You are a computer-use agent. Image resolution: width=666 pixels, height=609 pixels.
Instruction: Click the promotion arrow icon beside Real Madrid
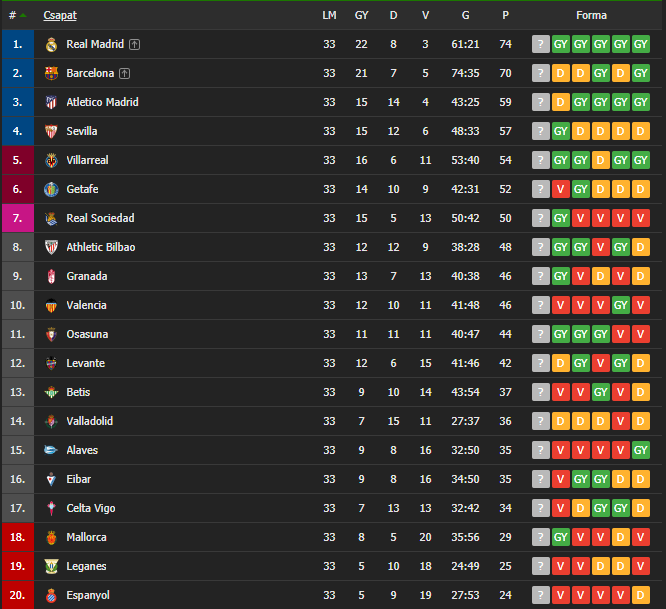134,44
